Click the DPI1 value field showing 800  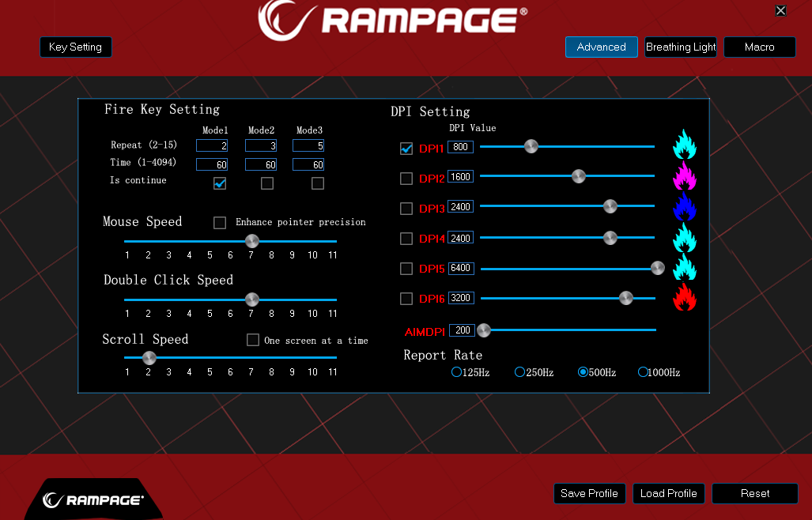tap(461, 147)
